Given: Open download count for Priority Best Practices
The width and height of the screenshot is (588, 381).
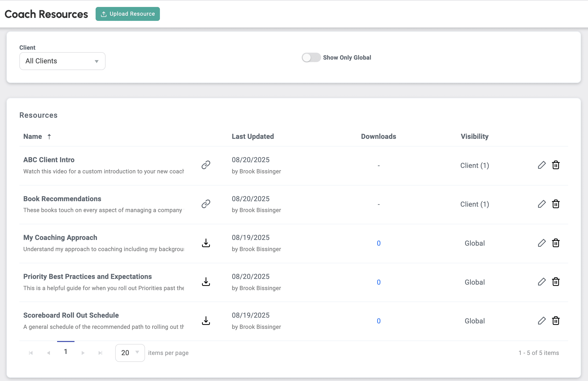Looking at the screenshot, I should (378, 282).
